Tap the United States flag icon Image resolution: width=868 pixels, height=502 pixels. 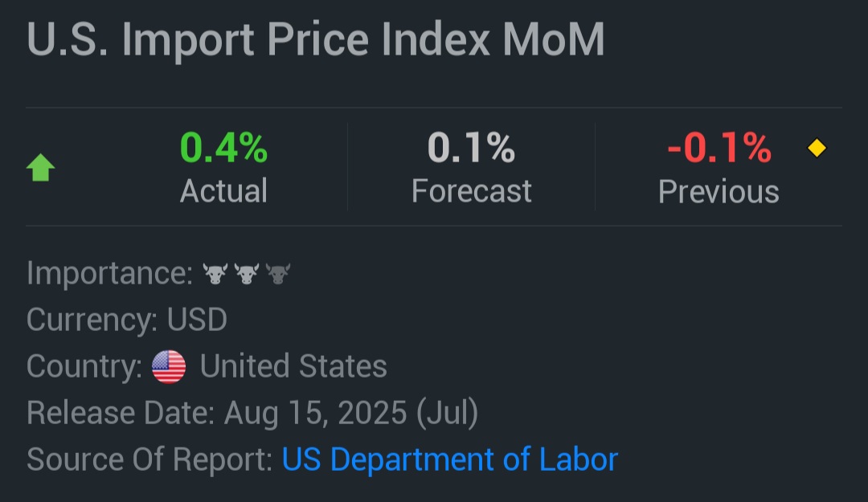click(169, 367)
